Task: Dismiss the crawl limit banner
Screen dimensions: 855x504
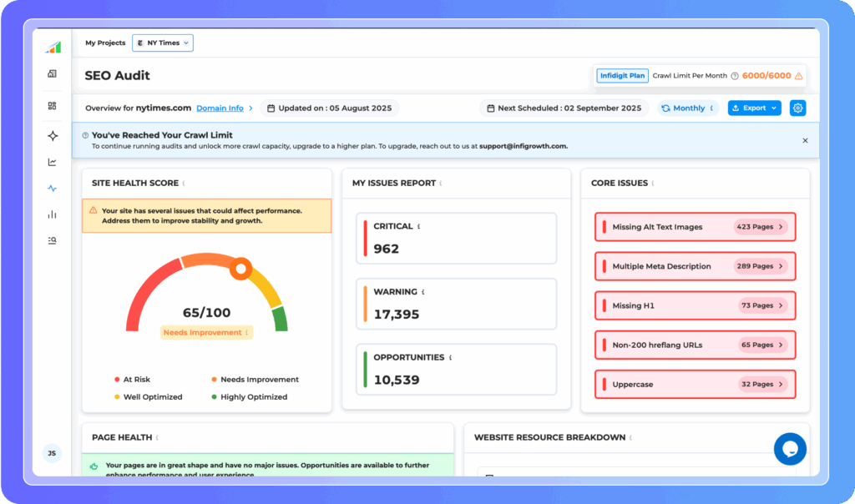Action: click(805, 140)
